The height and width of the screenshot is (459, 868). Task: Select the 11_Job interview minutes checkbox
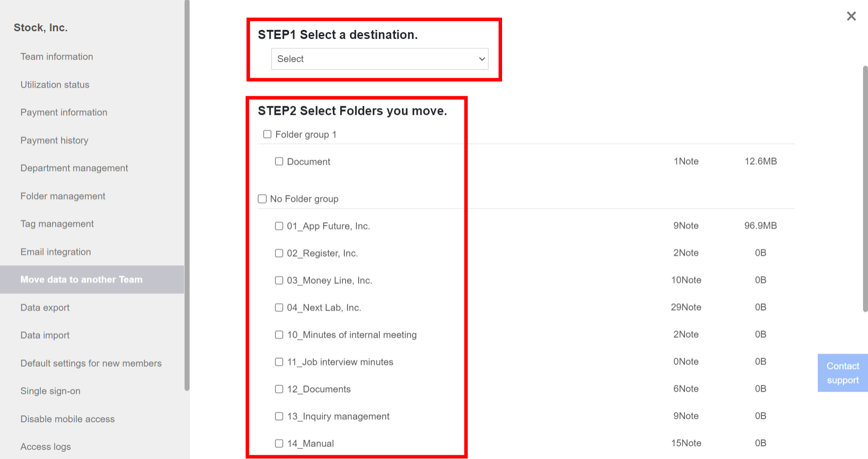tap(279, 362)
